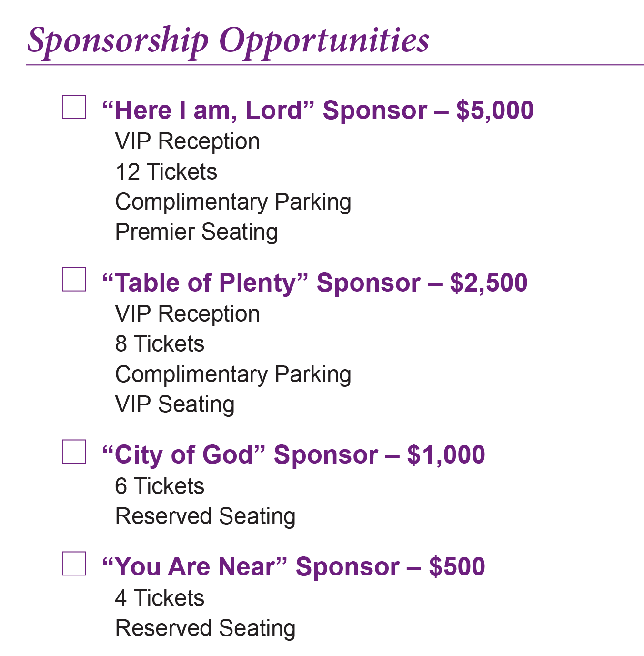Click Complimentary Parking under "Table of Plenty"
This screenshot has height=656, width=644.
click(233, 375)
